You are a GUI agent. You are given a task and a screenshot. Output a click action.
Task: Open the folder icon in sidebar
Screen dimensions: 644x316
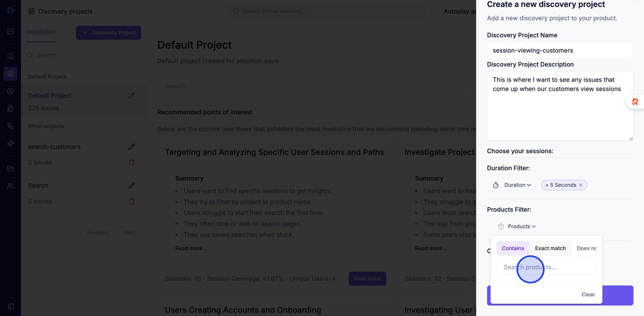10,168
